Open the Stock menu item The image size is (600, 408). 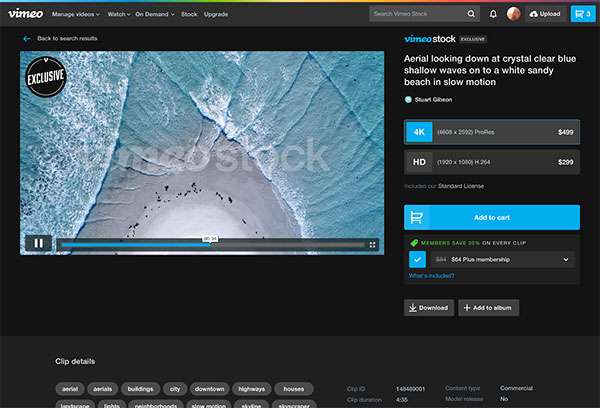188,15
